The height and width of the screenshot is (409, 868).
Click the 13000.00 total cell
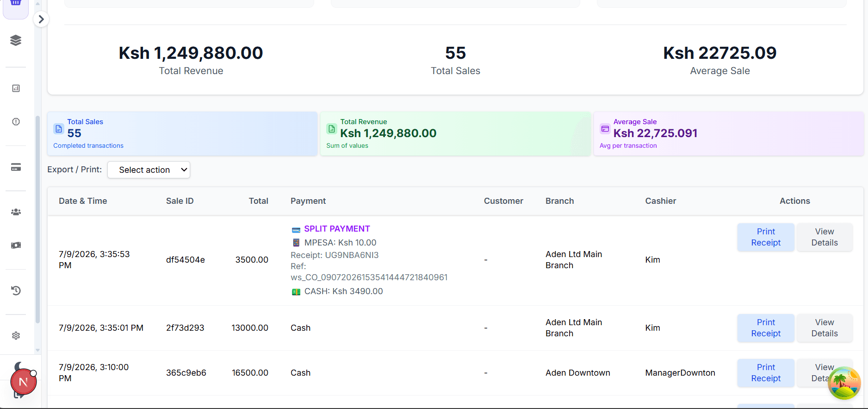click(250, 328)
